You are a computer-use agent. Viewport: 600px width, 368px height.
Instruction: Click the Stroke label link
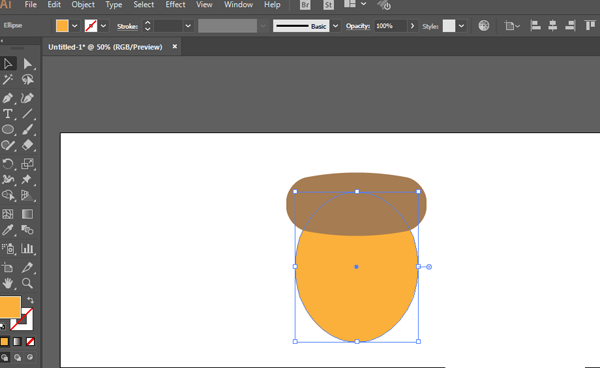point(127,26)
